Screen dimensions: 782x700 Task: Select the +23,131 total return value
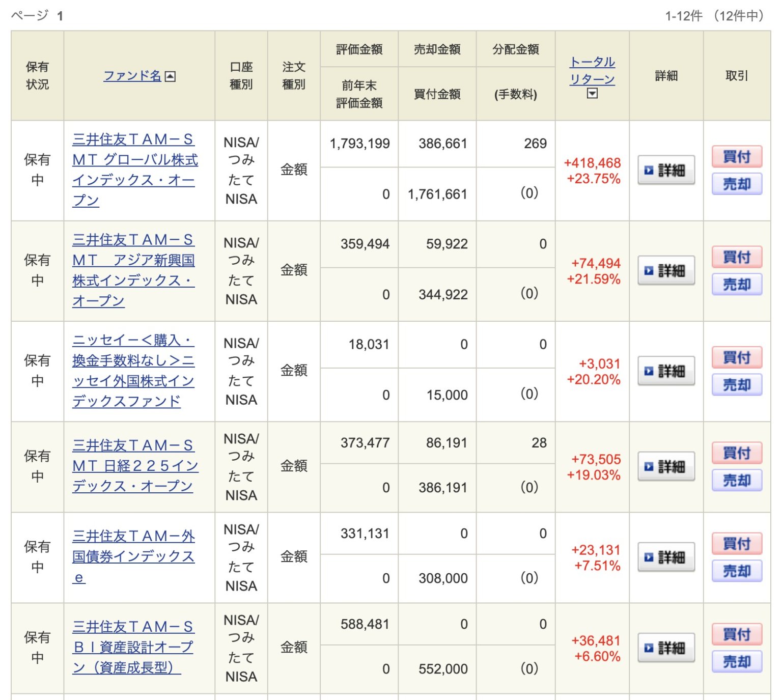point(596,550)
